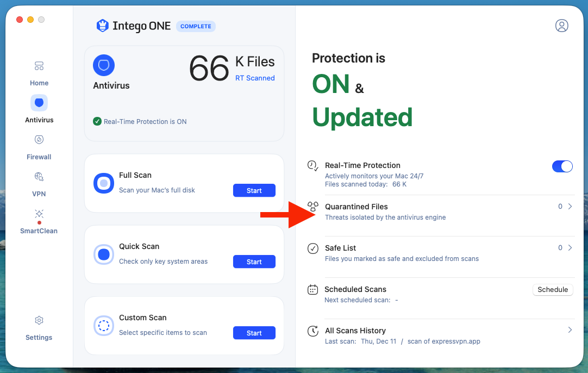The image size is (588, 373).
Task: Go to the VPN label in sidebar
Action: click(39, 194)
